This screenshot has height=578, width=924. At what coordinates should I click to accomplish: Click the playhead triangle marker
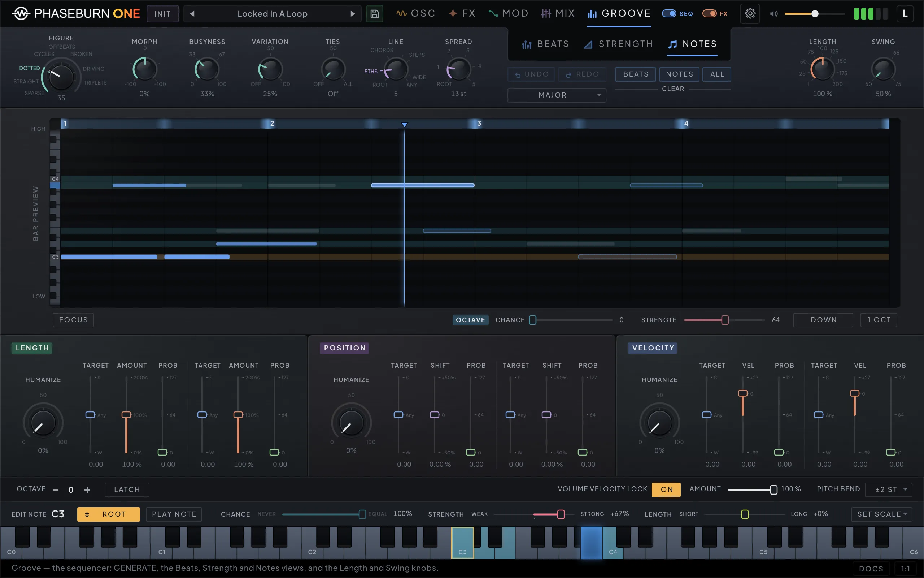[404, 125]
